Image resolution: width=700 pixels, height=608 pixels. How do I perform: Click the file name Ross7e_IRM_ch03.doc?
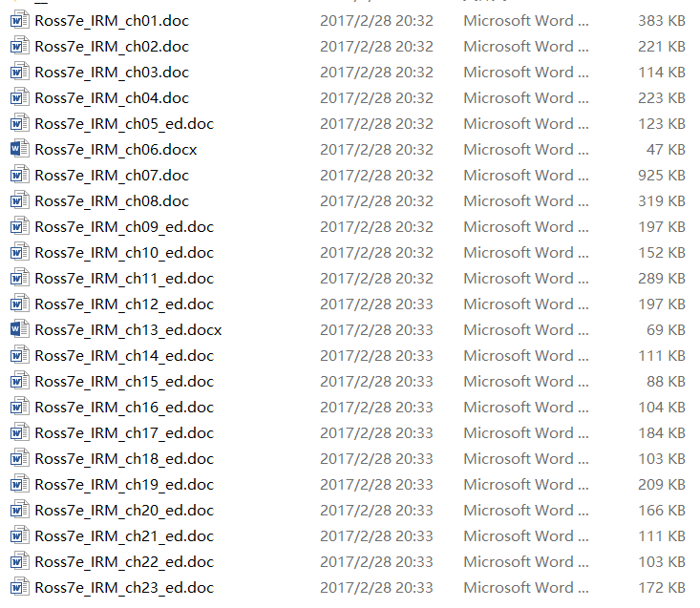(x=112, y=73)
